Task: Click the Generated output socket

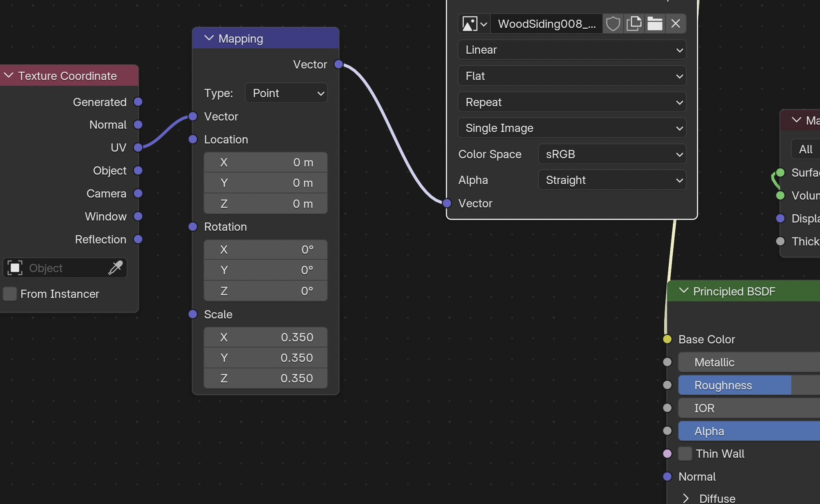Action: click(x=138, y=102)
